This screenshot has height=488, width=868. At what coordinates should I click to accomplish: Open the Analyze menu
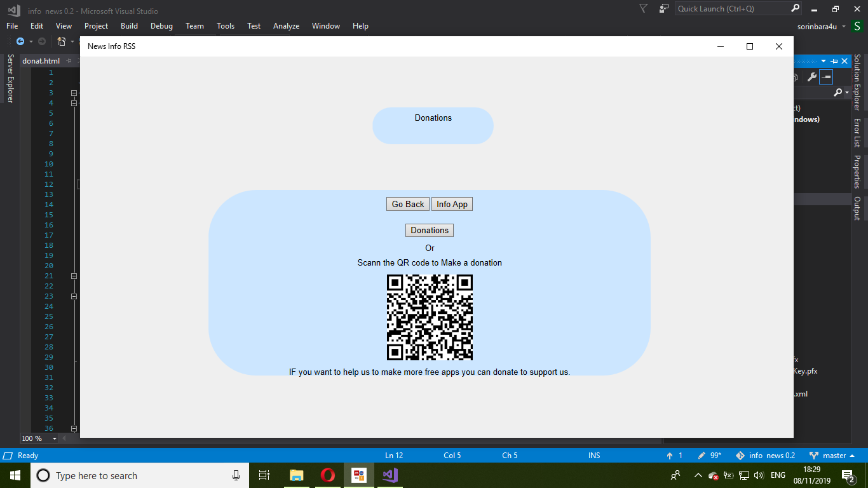click(x=286, y=26)
